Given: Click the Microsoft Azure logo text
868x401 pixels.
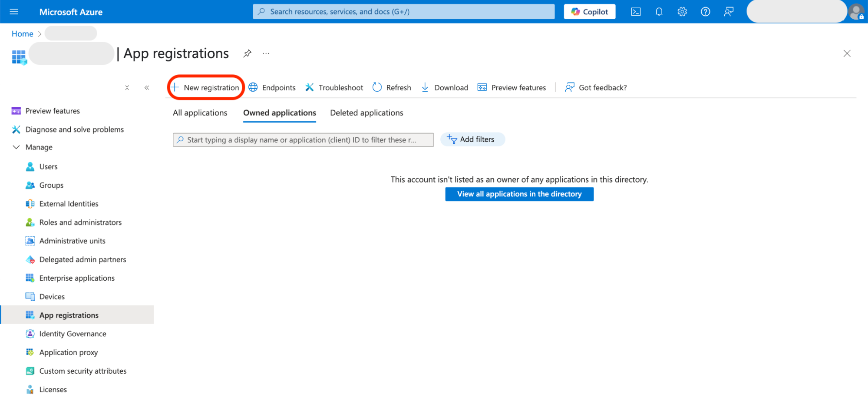Looking at the screenshot, I should click(x=71, y=12).
